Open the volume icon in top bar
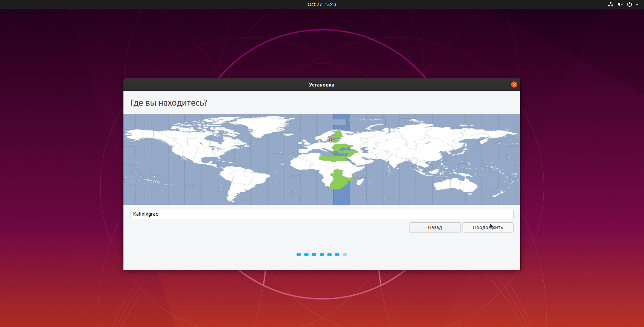The width and height of the screenshot is (644, 327). pyautogui.click(x=620, y=4)
